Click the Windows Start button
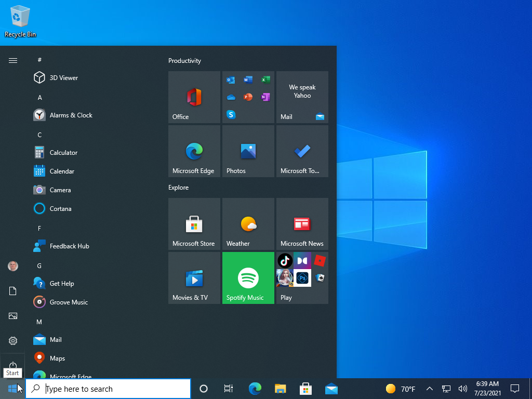Viewport: 532px width, 399px height. (x=12, y=389)
